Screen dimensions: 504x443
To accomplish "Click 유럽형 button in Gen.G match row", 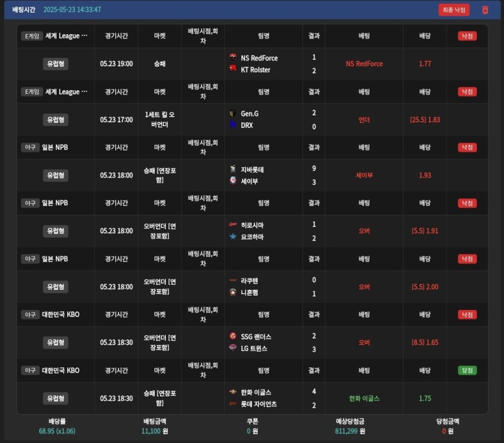I will [55, 120].
